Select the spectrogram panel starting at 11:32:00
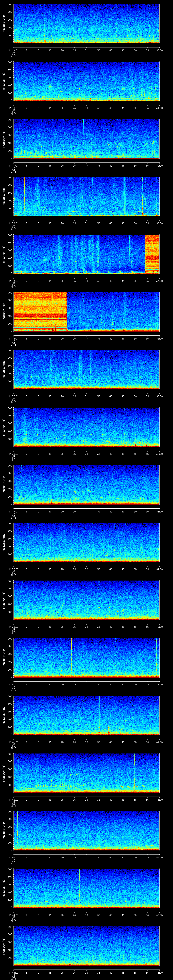This screenshot has height=980, width=173. (x=86, y=196)
